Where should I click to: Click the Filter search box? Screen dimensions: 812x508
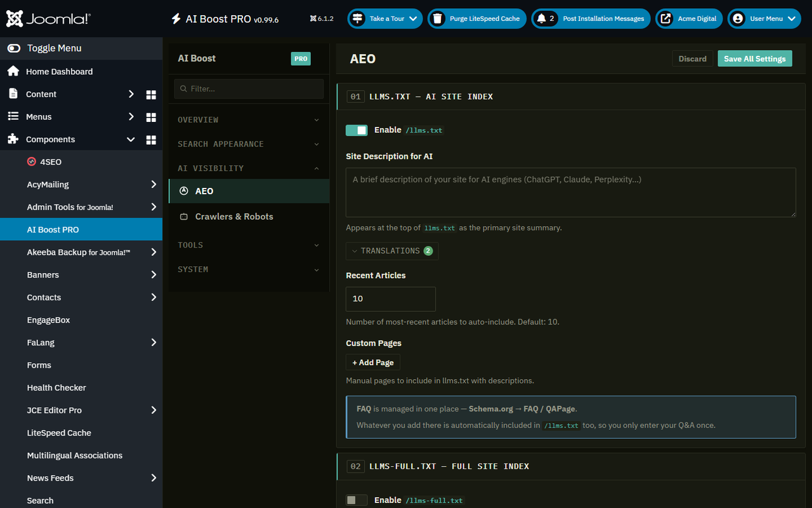click(x=249, y=89)
